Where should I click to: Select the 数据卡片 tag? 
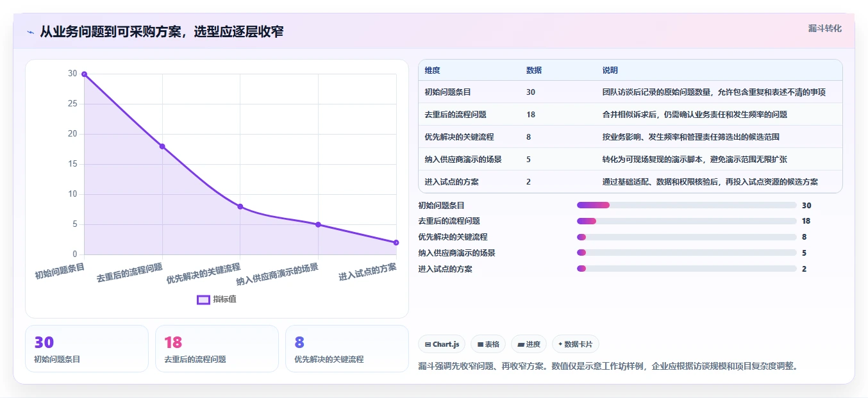(576, 344)
